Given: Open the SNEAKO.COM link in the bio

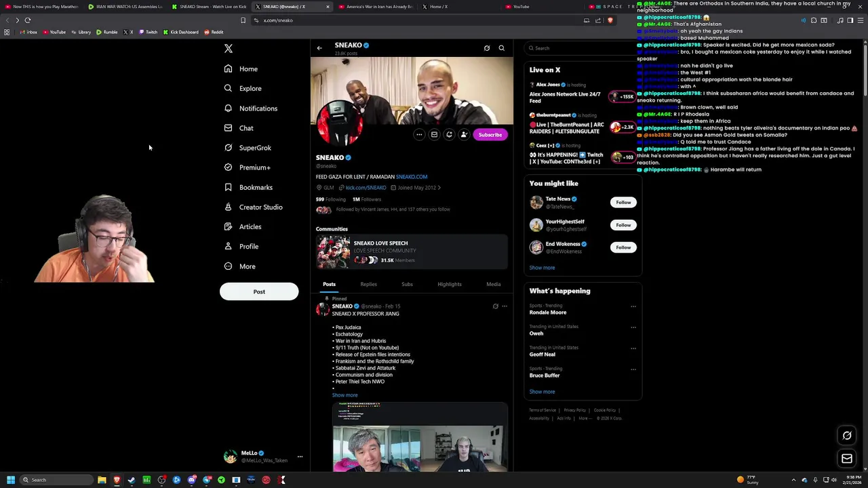Looking at the screenshot, I should (412, 177).
